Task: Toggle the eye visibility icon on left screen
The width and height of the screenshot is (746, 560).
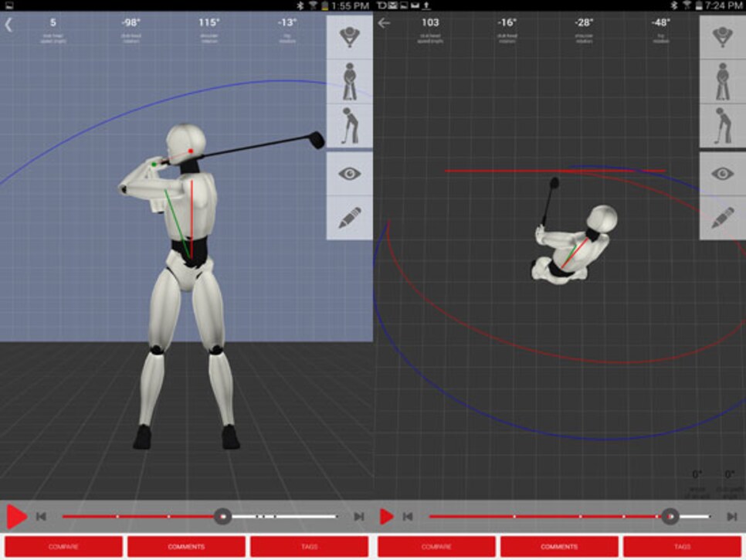Action: [x=349, y=174]
